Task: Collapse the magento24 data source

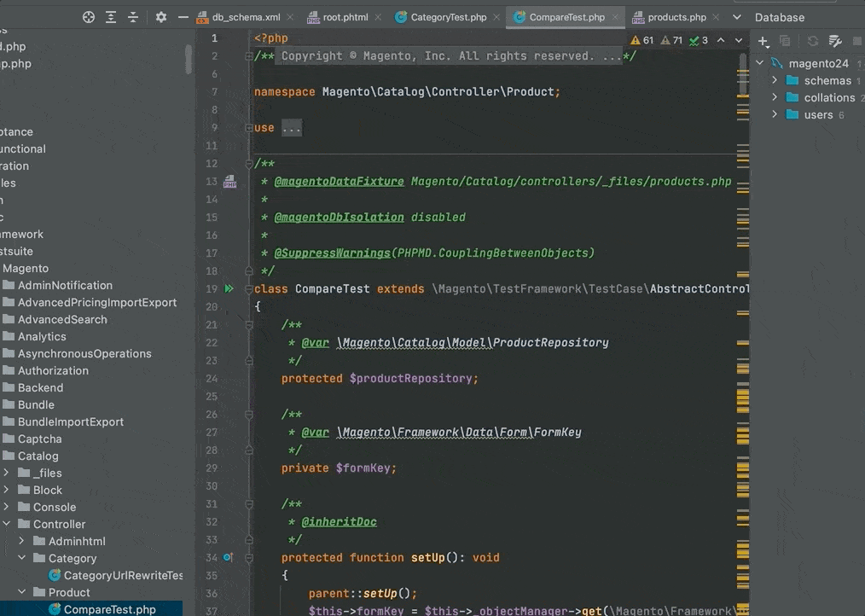Action: 759,63
